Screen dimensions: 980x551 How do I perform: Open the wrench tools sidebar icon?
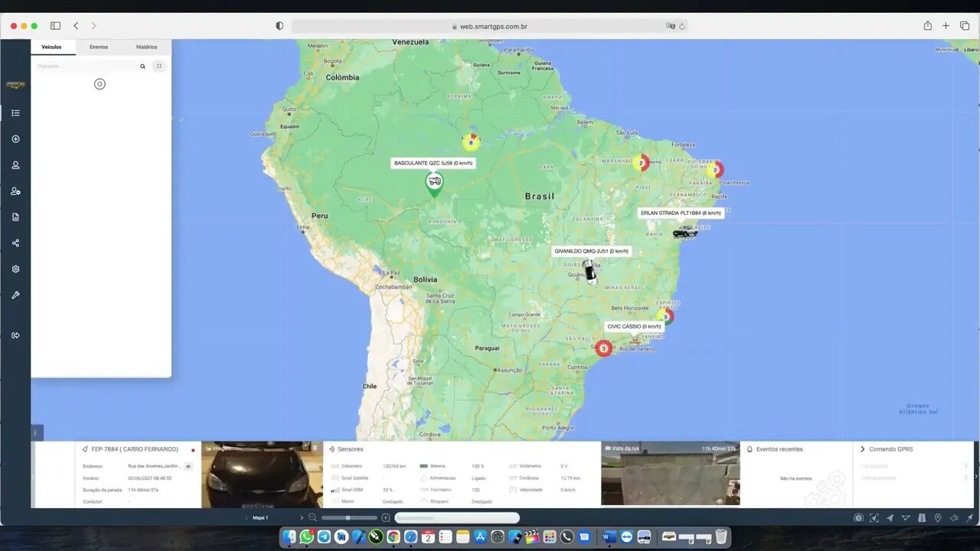click(15, 295)
